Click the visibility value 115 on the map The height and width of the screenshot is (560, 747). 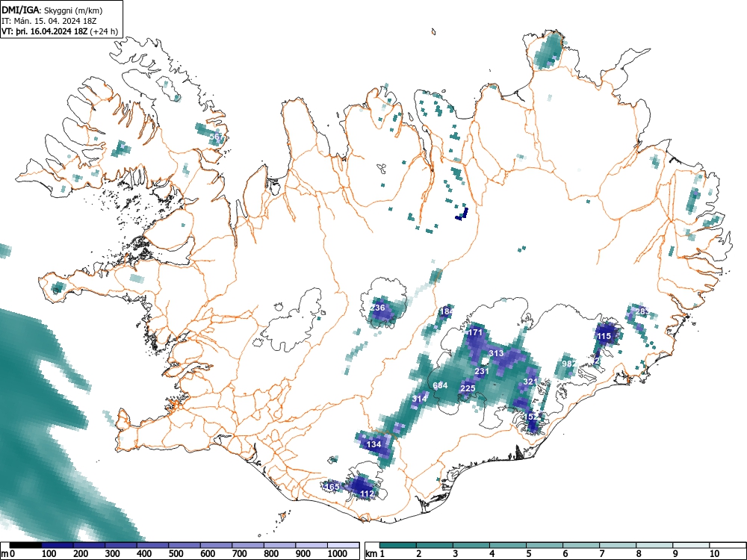[604, 336]
